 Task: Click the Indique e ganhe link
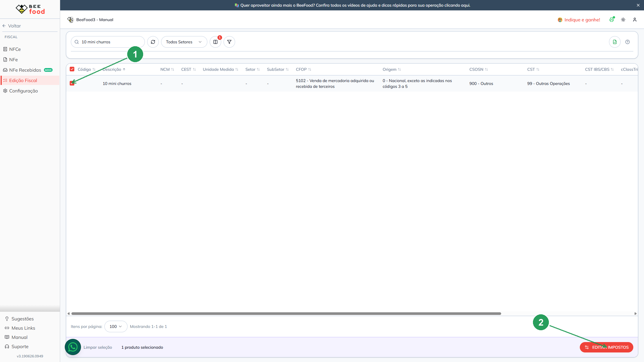coord(579,20)
